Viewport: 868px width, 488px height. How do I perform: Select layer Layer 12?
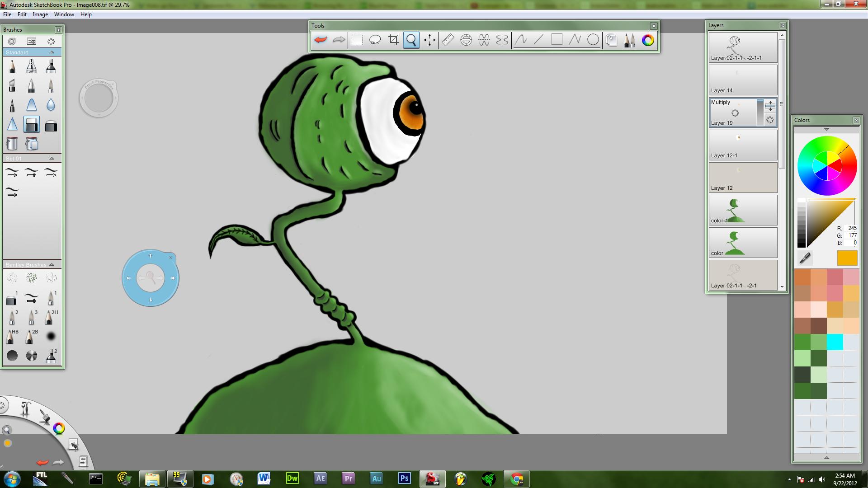click(743, 178)
